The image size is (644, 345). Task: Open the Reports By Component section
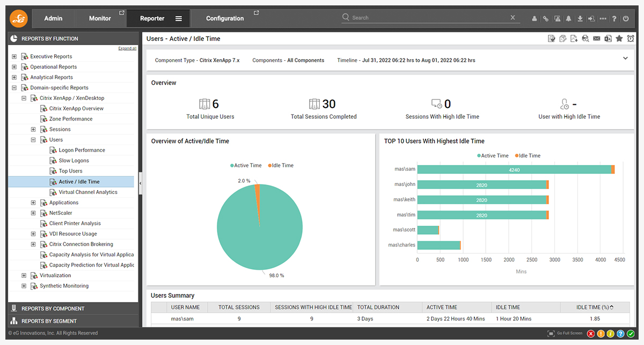click(x=74, y=308)
